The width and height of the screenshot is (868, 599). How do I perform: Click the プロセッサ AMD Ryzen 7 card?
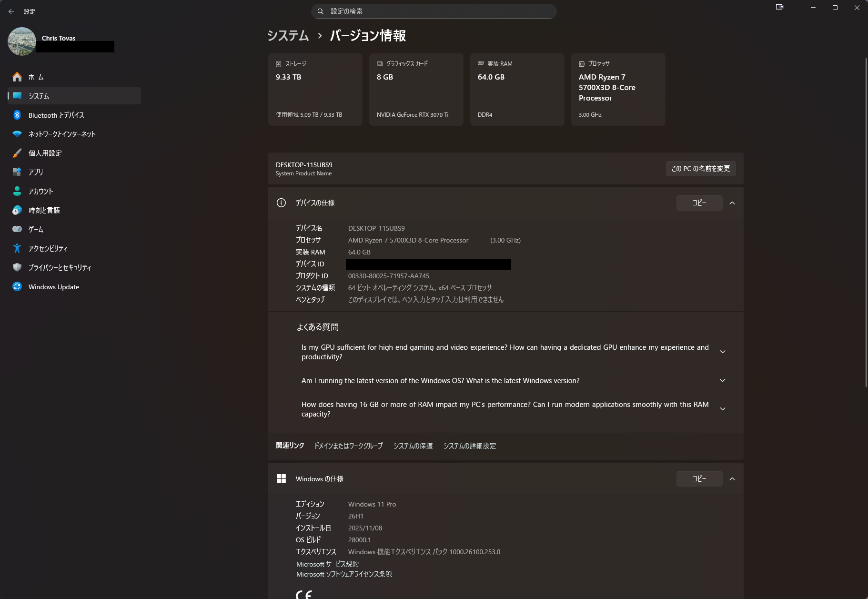[618, 90]
